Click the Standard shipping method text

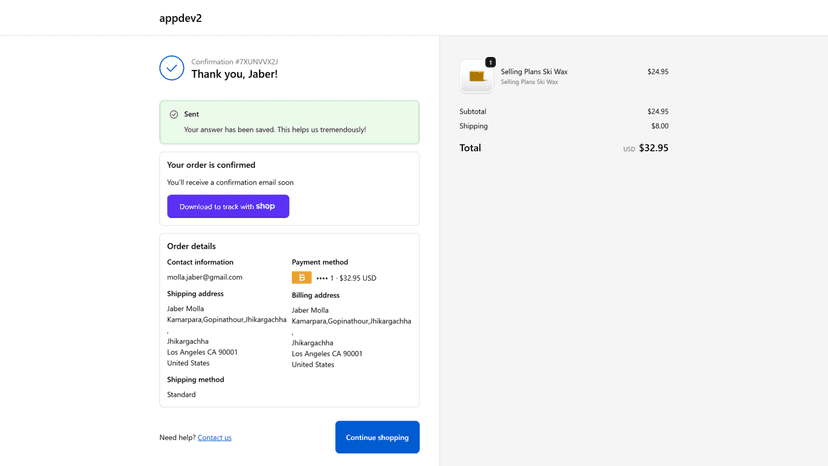[x=181, y=395]
